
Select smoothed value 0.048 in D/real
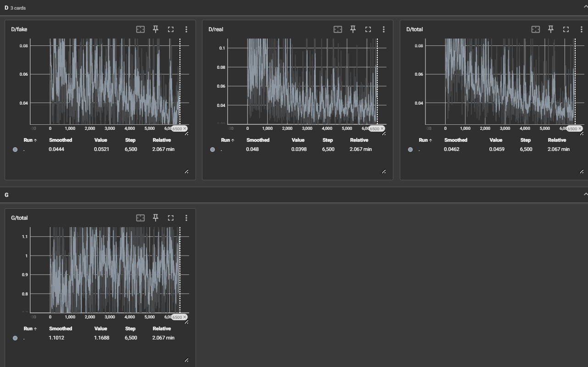tap(252, 149)
